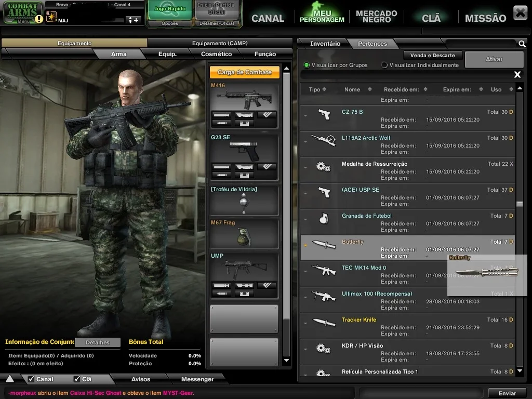532x399 pixels.
Task: Click the Tracker Knife icon
Action: click(324, 322)
